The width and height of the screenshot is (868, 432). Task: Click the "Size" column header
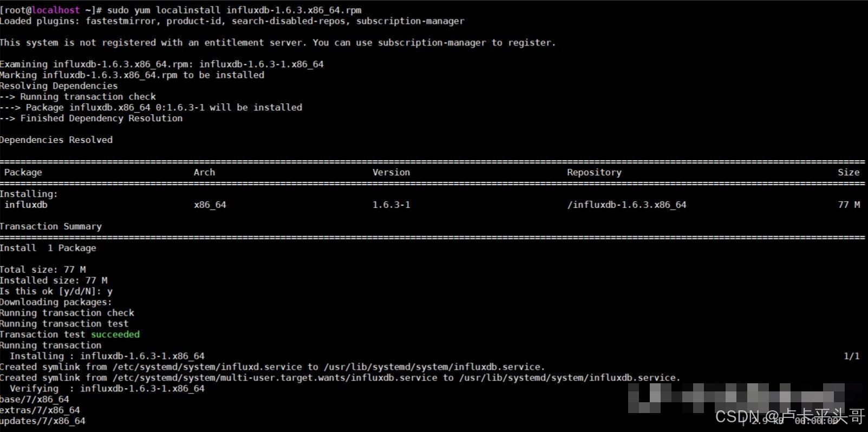849,172
